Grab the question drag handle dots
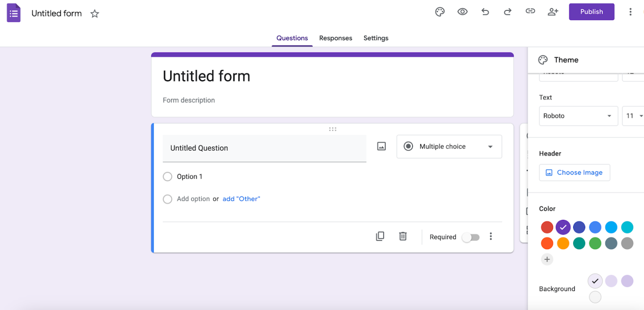Image resolution: width=644 pixels, height=310 pixels. point(332,129)
